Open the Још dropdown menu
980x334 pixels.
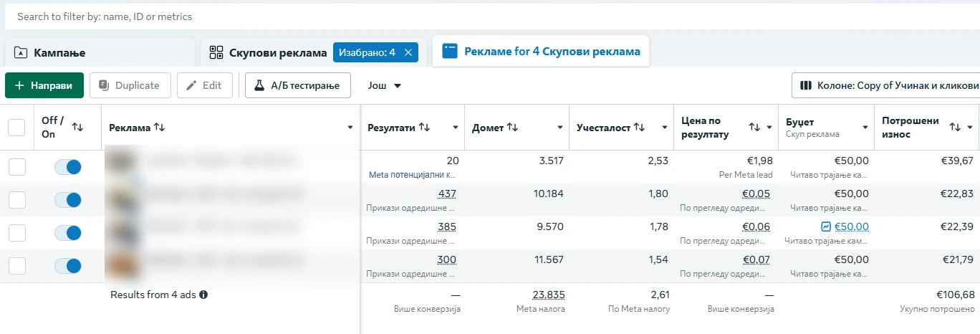(385, 85)
